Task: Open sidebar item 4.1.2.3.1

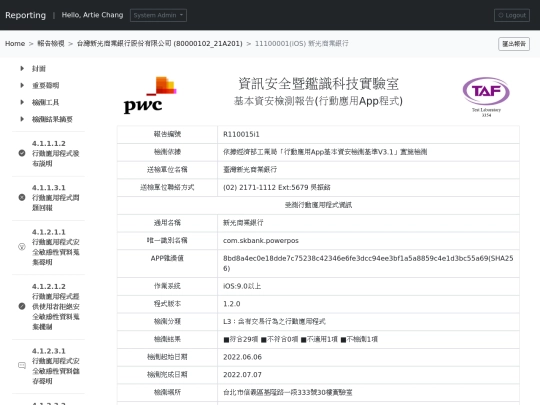Action: (x=55, y=366)
